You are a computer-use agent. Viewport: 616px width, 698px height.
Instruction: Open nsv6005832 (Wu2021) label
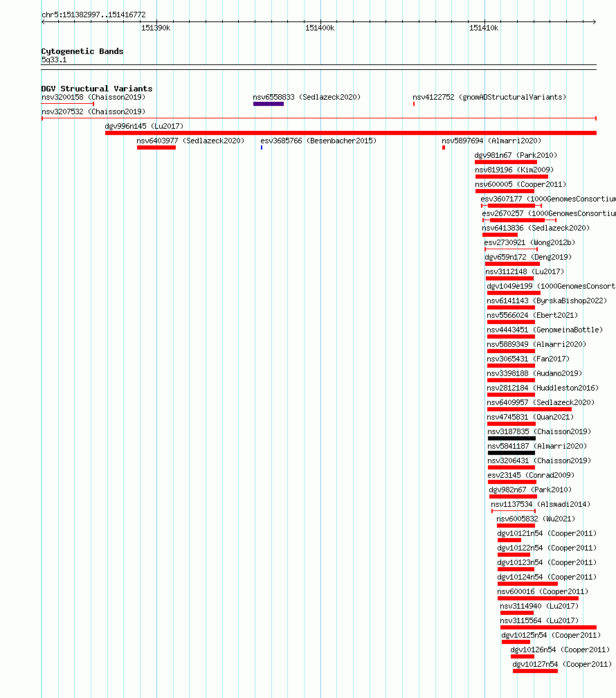pyautogui.click(x=536, y=519)
